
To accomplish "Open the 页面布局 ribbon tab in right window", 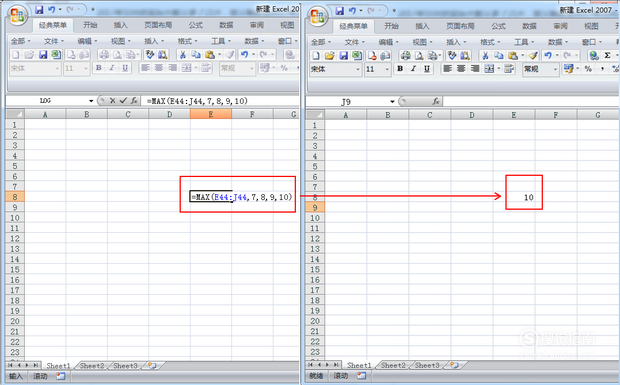I will pyautogui.click(x=460, y=26).
